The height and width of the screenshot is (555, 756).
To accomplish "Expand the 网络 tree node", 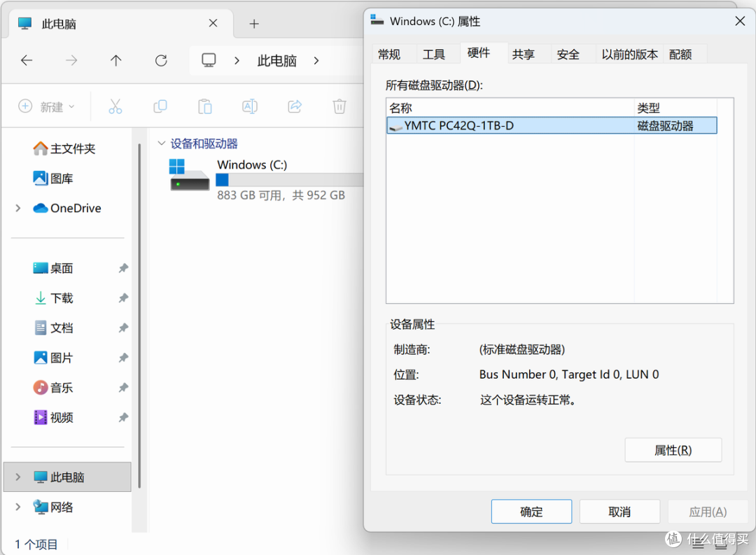I will [18, 507].
